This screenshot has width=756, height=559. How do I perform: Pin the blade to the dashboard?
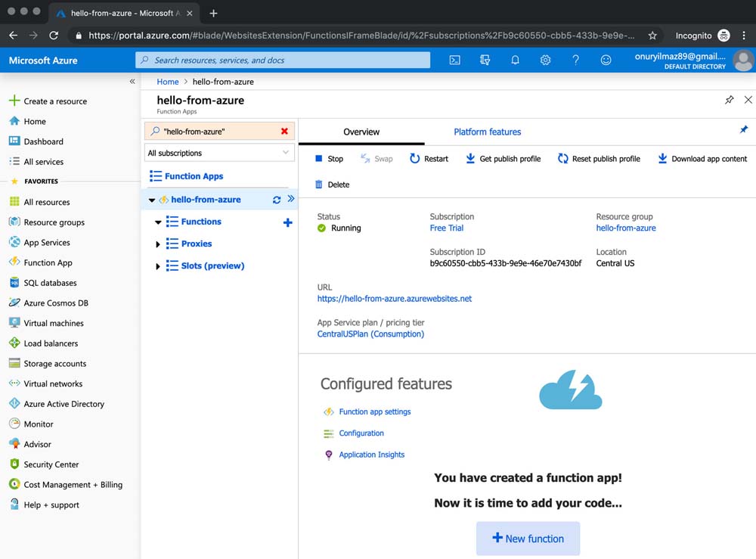point(729,100)
